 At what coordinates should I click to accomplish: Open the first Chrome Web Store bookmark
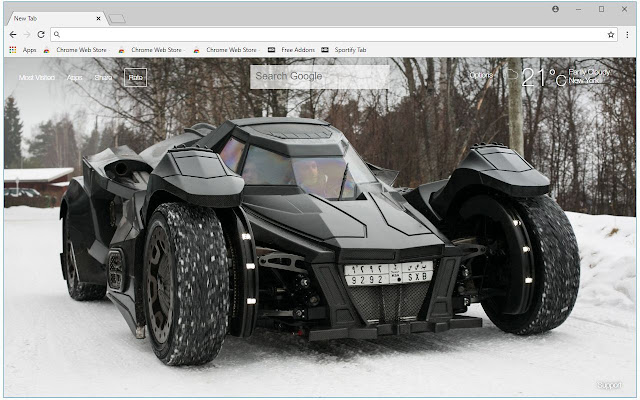76,50
